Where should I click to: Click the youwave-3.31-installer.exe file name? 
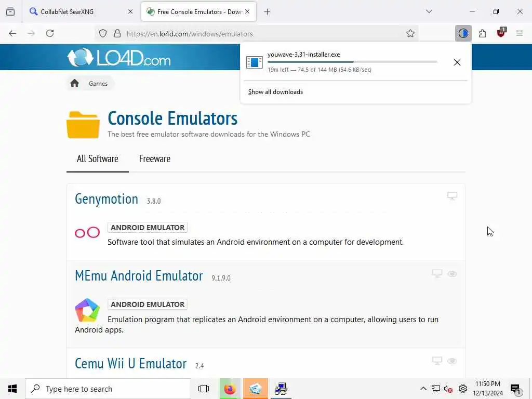[x=303, y=55]
